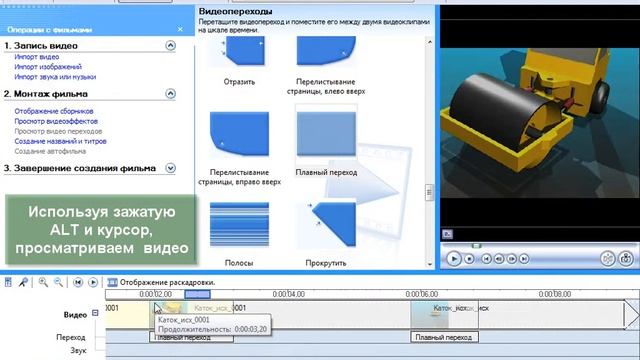Open the 'Просмотр видеоэффектов' link

pos(56,121)
